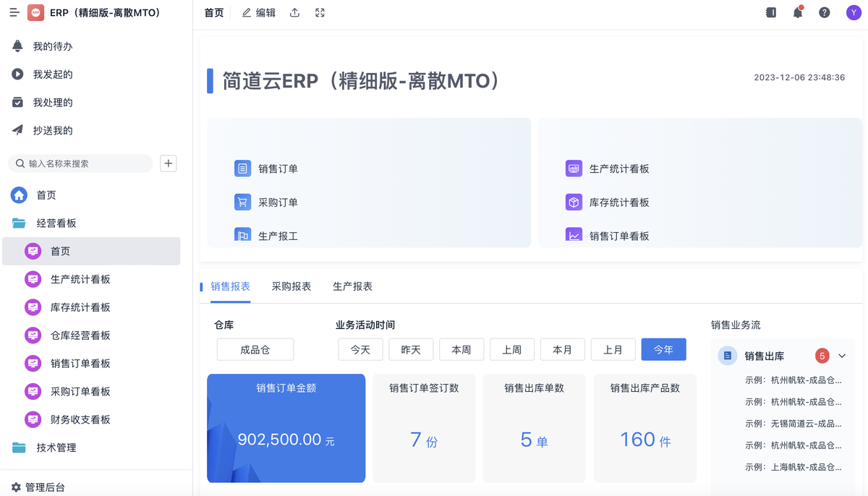
Task: Open the 采购订单 shortcut
Action: [267, 202]
